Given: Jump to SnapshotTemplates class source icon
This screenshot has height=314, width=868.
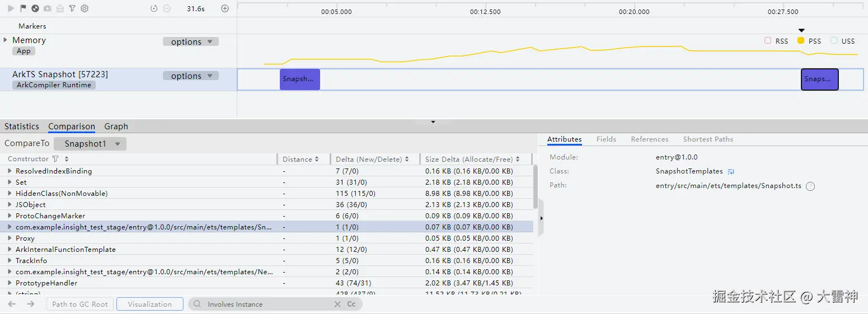Looking at the screenshot, I should [730, 172].
